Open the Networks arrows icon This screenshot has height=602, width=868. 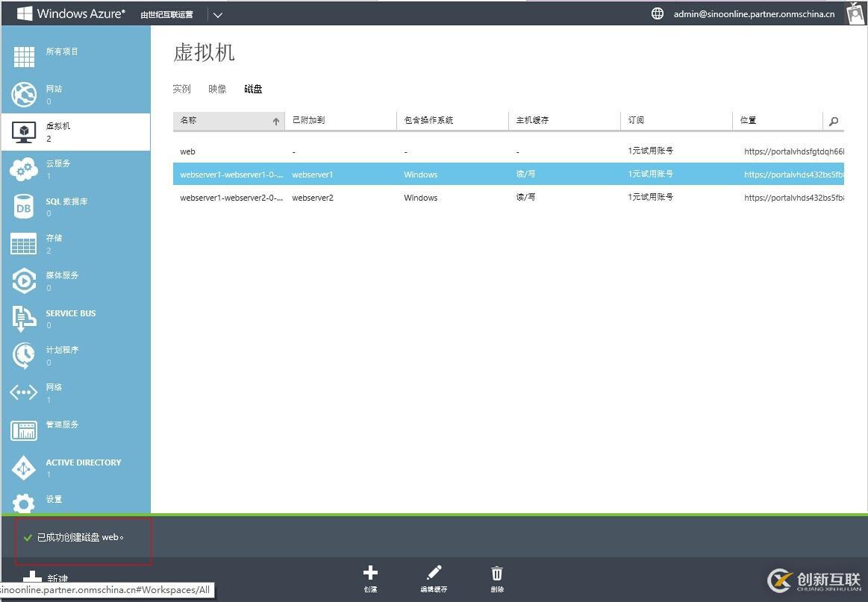pyautogui.click(x=24, y=393)
